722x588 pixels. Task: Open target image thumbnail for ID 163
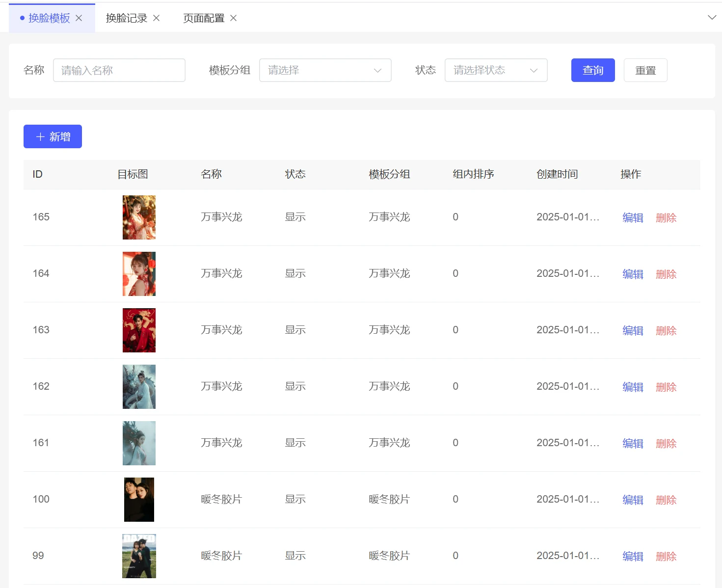tap(139, 330)
